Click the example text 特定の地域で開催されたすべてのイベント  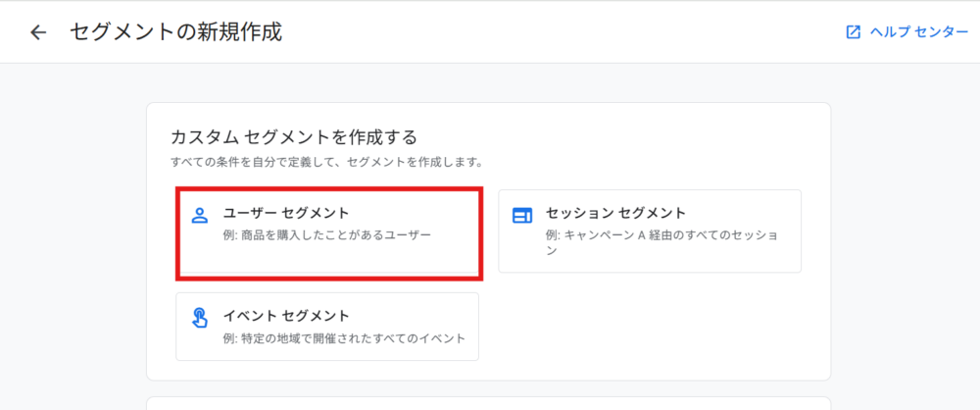[x=344, y=338]
